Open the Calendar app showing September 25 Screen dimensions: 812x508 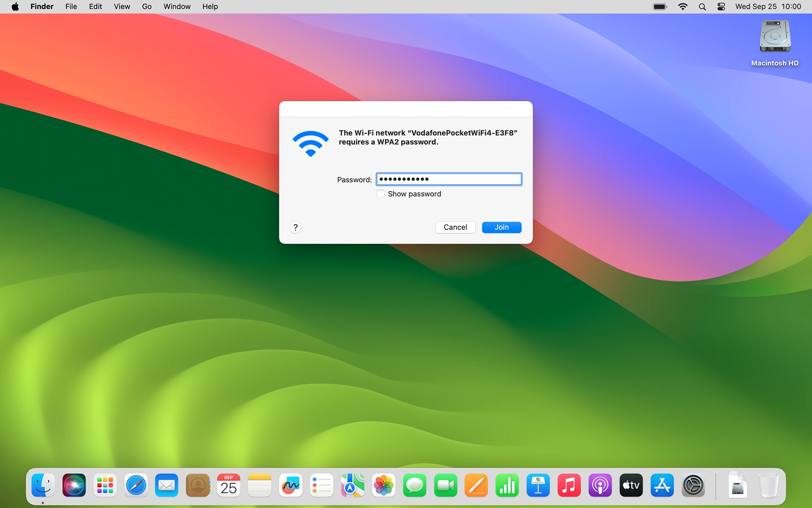point(229,486)
